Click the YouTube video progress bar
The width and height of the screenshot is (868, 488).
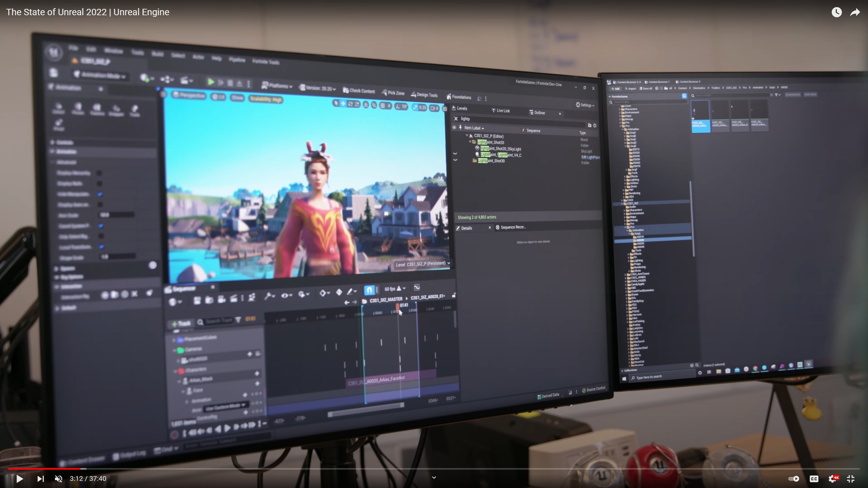coord(434,469)
